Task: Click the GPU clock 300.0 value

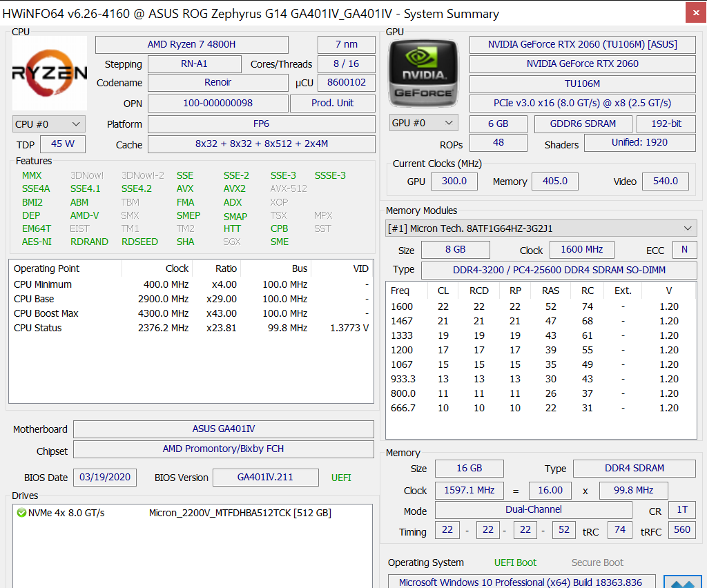Action: pos(454,182)
